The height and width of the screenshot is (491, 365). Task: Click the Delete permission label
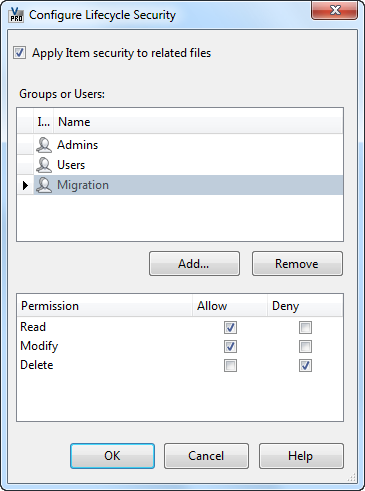[x=37, y=365]
